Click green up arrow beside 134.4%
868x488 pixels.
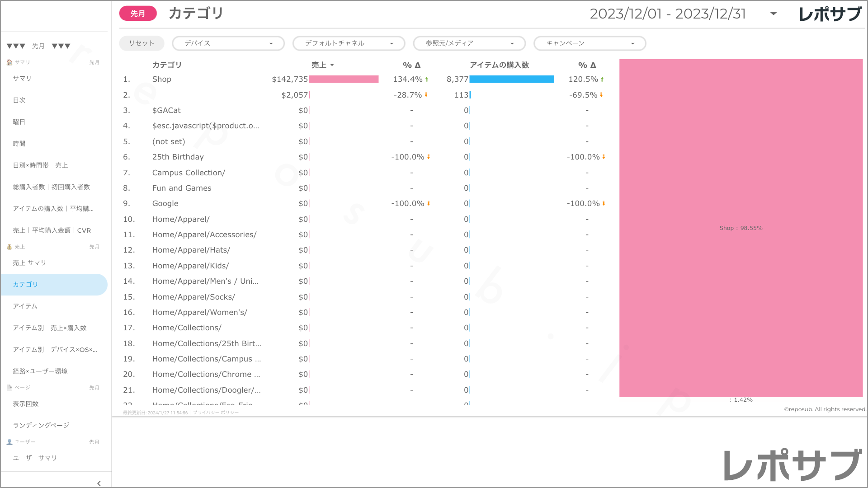(x=427, y=80)
